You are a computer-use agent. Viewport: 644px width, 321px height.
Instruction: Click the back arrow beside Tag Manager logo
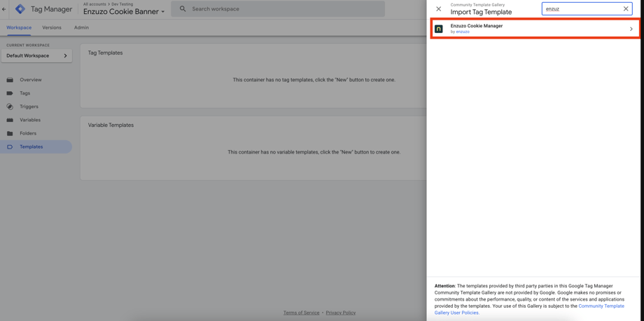pos(4,8)
